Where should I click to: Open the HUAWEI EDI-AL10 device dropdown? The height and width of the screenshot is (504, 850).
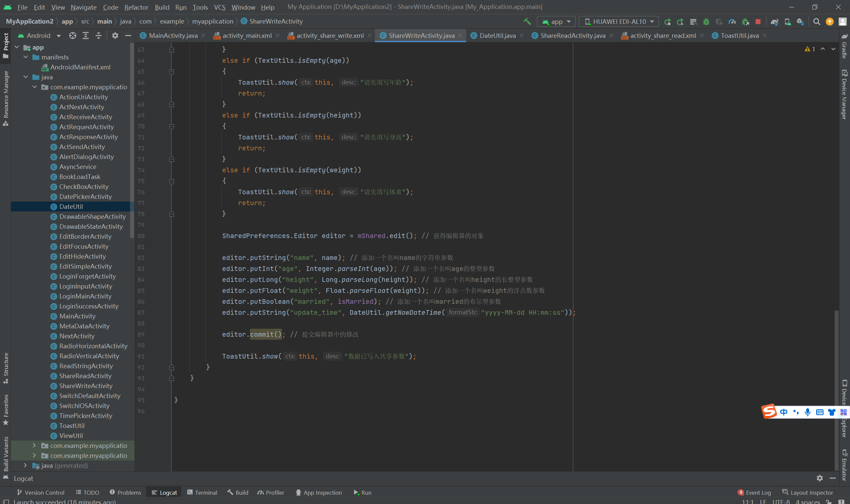point(619,21)
